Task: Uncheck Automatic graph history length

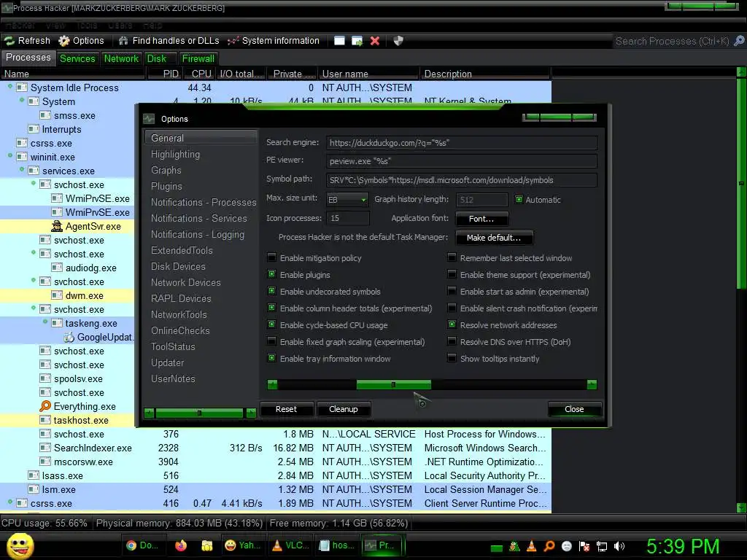Action: coord(519,200)
